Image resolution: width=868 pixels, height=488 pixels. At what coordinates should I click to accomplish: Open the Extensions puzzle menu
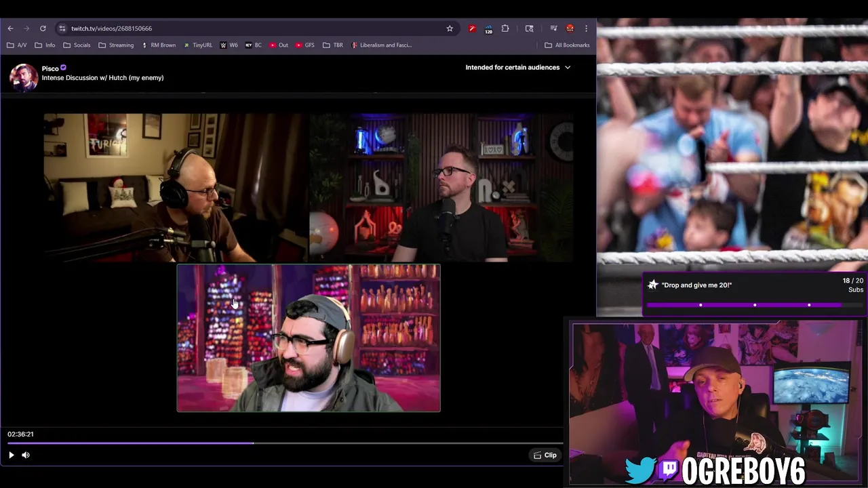[505, 28]
